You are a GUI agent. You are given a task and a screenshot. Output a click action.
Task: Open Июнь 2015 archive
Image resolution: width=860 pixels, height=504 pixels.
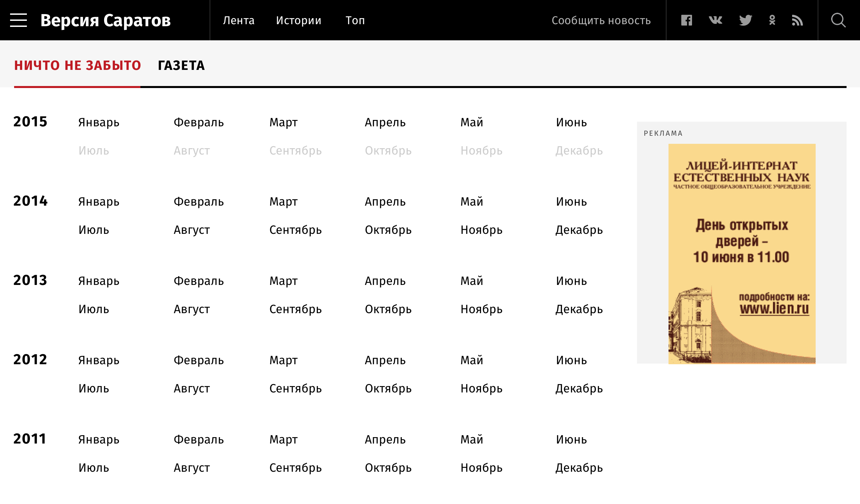(x=571, y=122)
